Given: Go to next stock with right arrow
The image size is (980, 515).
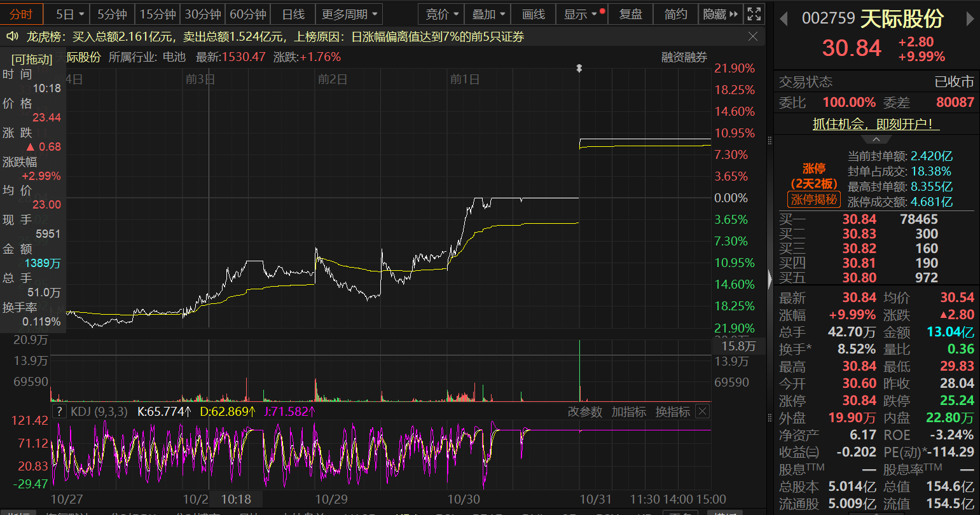Looking at the screenshot, I should (x=970, y=19).
